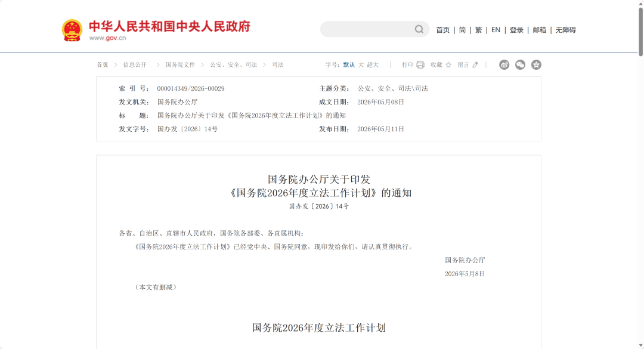The width and height of the screenshot is (644, 349).
Task: Go to 首页 breadcrumb
Action: click(x=103, y=65)
